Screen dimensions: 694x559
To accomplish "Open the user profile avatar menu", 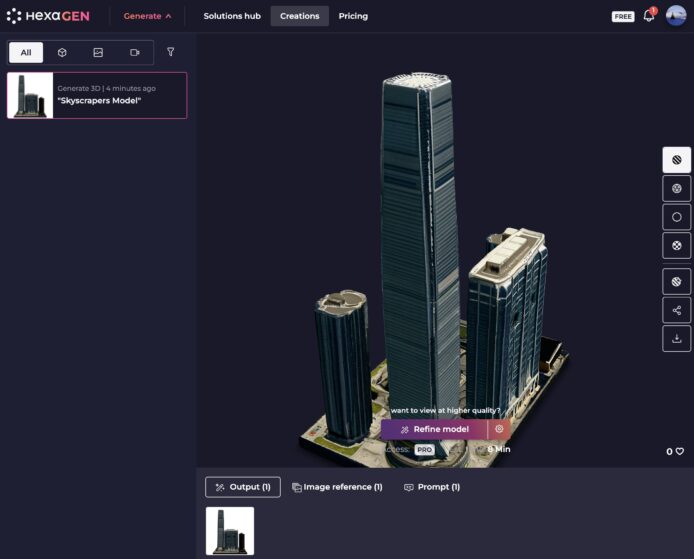I will [677, 16].
